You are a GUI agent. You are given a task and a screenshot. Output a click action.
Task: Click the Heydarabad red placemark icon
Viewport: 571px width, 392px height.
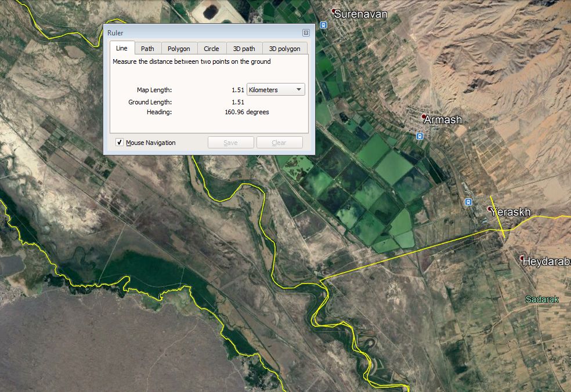coord(522,259)
